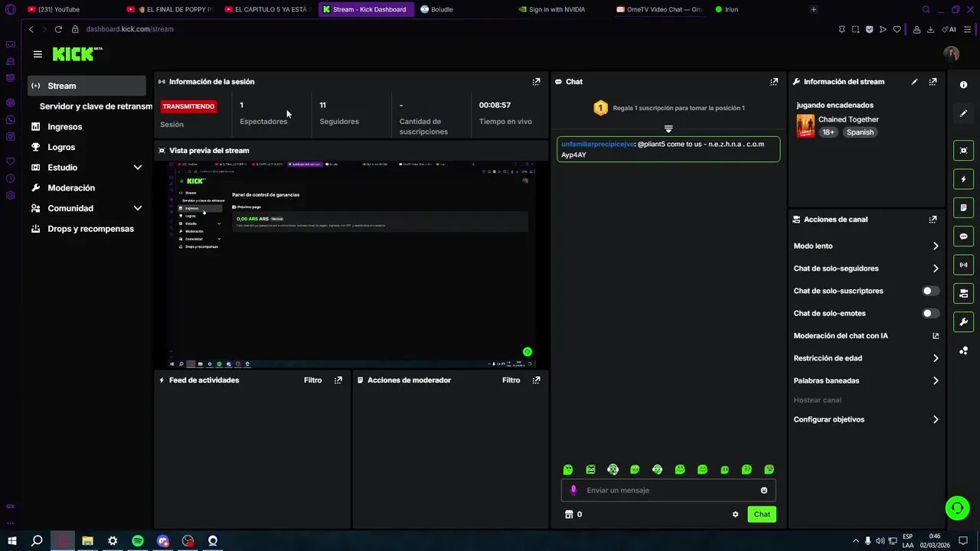Viewport: 980px width, 551px height.
Task: Open the Feed de actividades Filtro
Action: [x=312, y=380]
